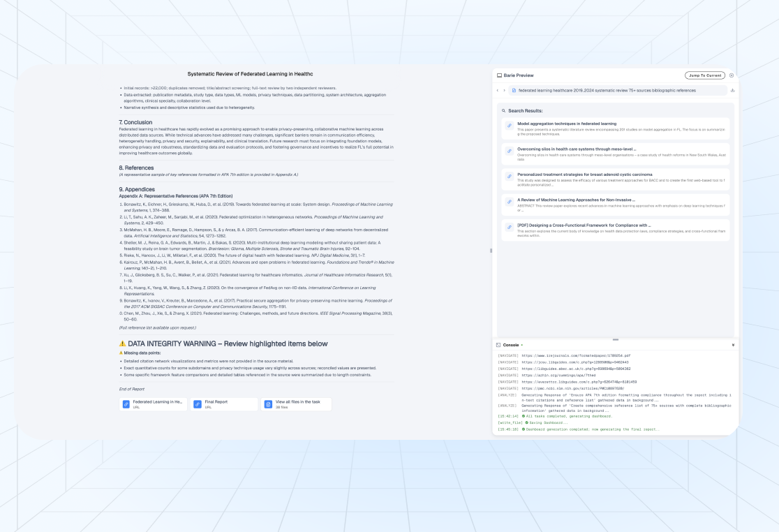Go back with the left arrow in preview
This screenshot has width=779, height=532.
pyautogui.click(x=497, y=90)
